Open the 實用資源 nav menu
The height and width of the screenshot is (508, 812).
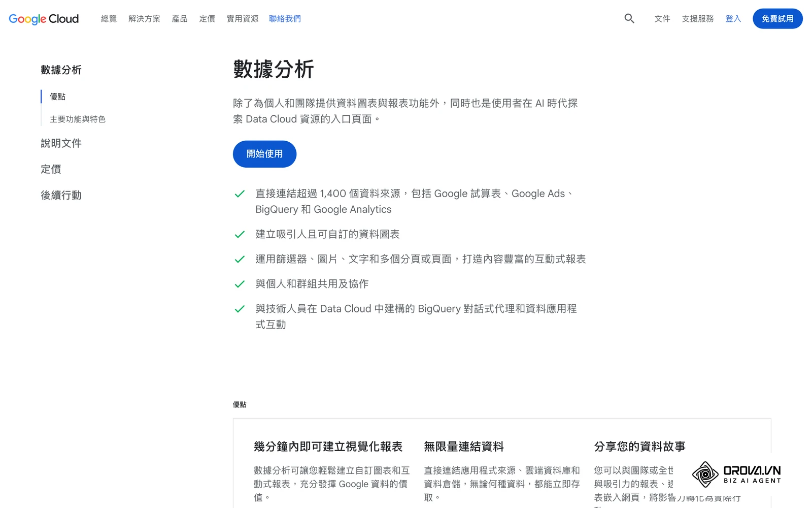[x=242, y=19]
